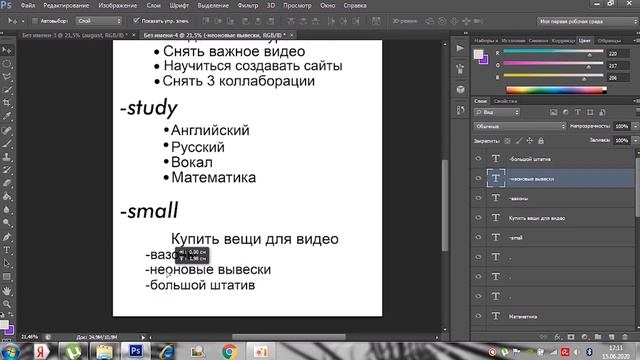Click lock position icon in Layers

530,141
